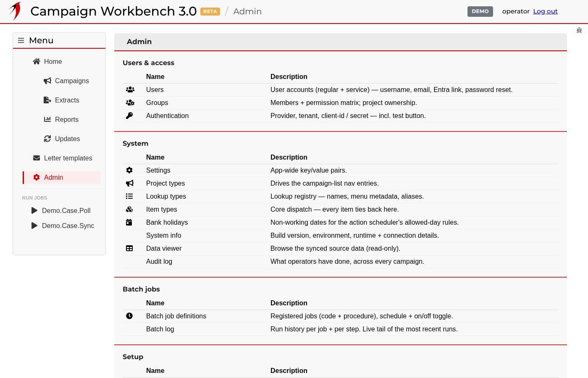Click 'Drives the campaign-list nav entries.' description
This screenshot has height=378, width=588.
click(x=325, y=183)
